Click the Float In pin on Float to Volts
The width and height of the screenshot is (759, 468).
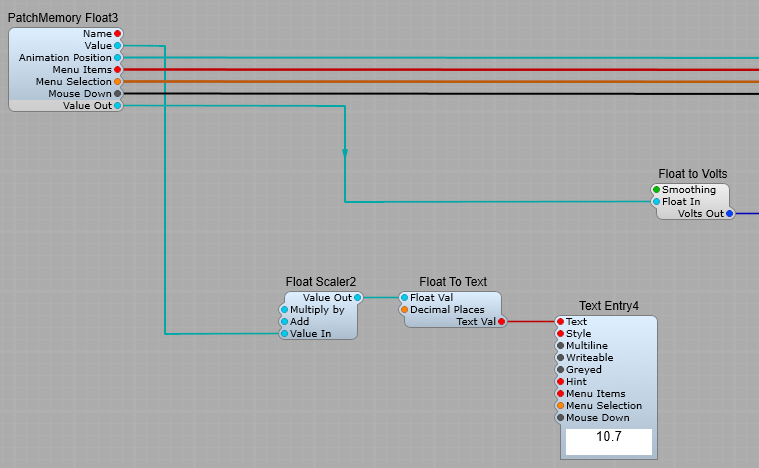[x=657, y=202]
